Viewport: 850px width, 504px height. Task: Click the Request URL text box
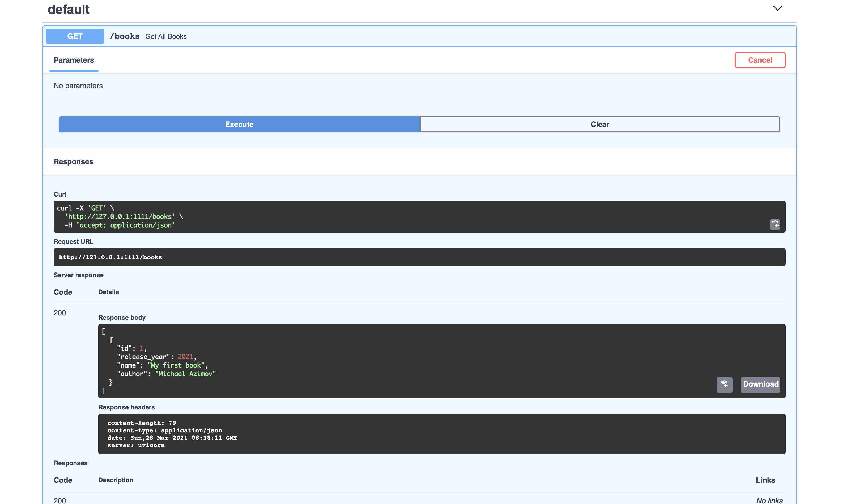[x=419, y=257]
